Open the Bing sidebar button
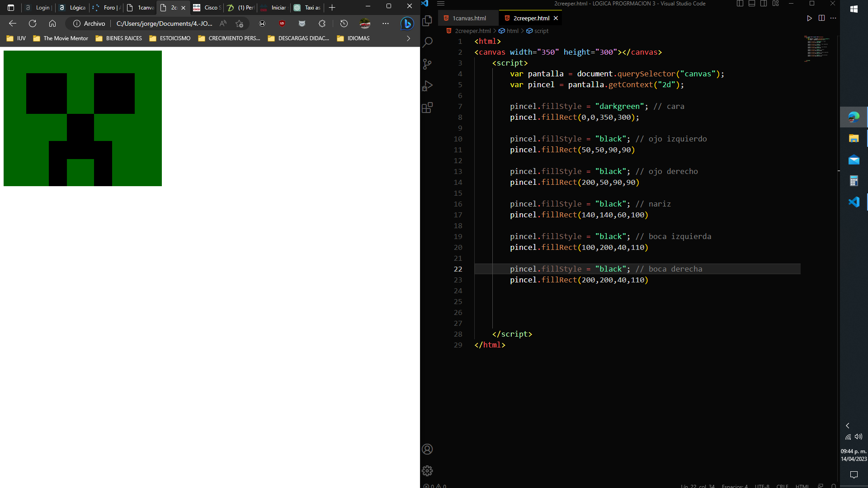The width and height of the screenshot is (868, 488). [407, 23]
